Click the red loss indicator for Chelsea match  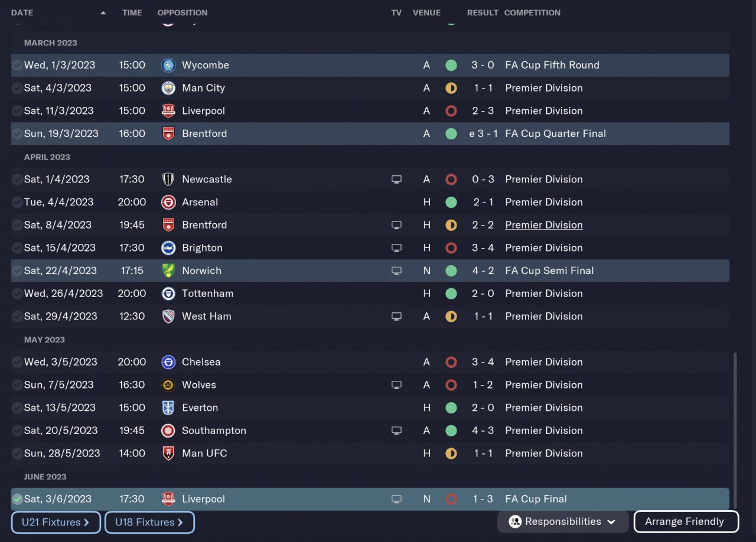[x=451, y=363]
